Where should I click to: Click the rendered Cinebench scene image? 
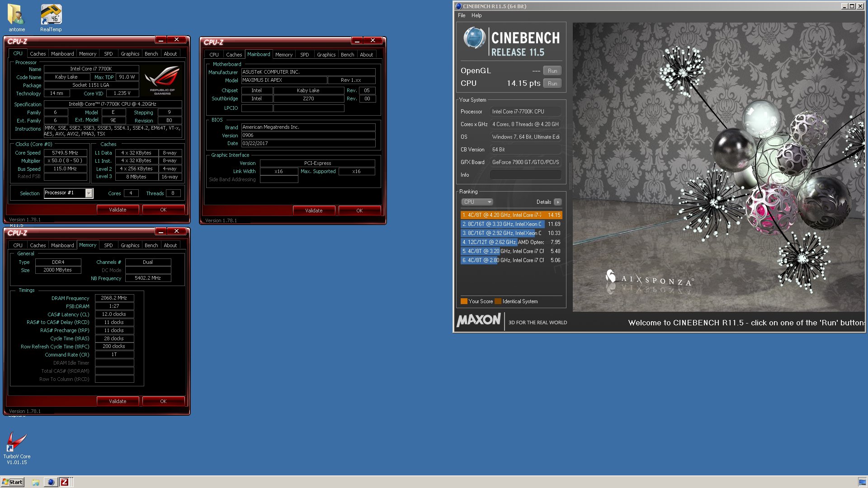(x=718, y=167)
